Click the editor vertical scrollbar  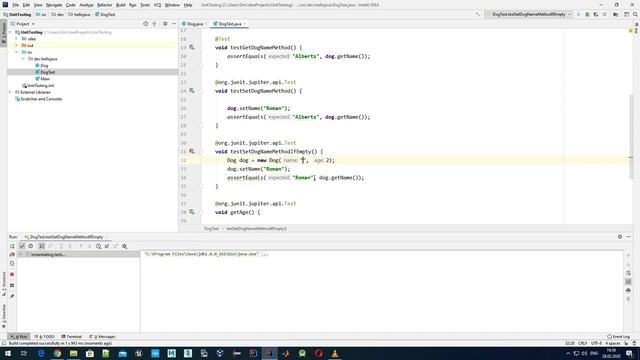click(x=631, y=136)
